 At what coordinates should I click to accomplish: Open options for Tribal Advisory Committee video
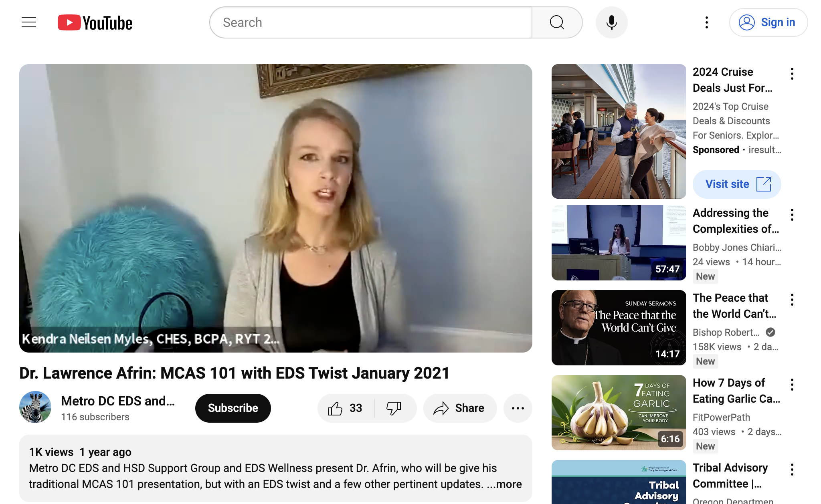(792, 470)
